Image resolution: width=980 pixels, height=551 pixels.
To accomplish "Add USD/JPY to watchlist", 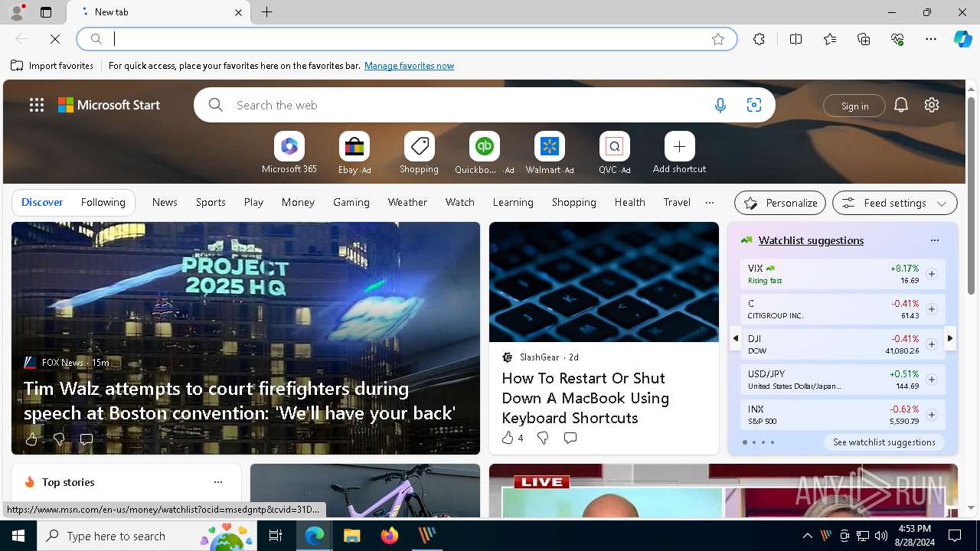I will [x=932, y=380].
